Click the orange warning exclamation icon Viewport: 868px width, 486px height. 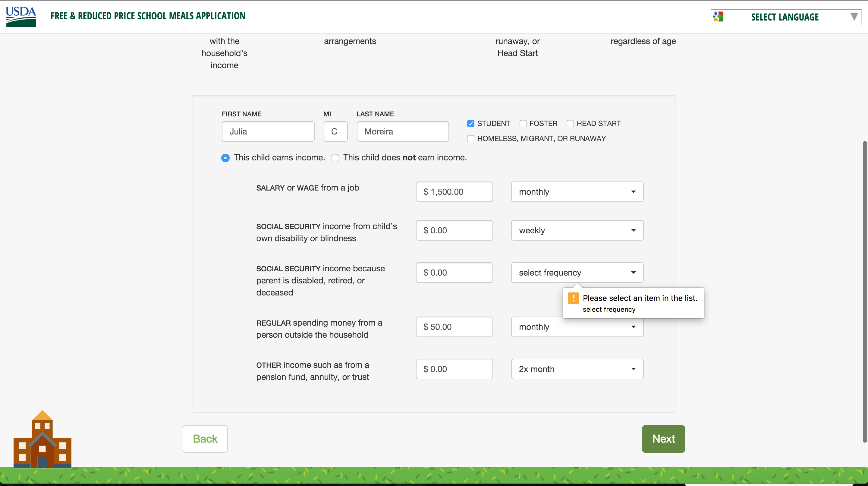(573, 298)
